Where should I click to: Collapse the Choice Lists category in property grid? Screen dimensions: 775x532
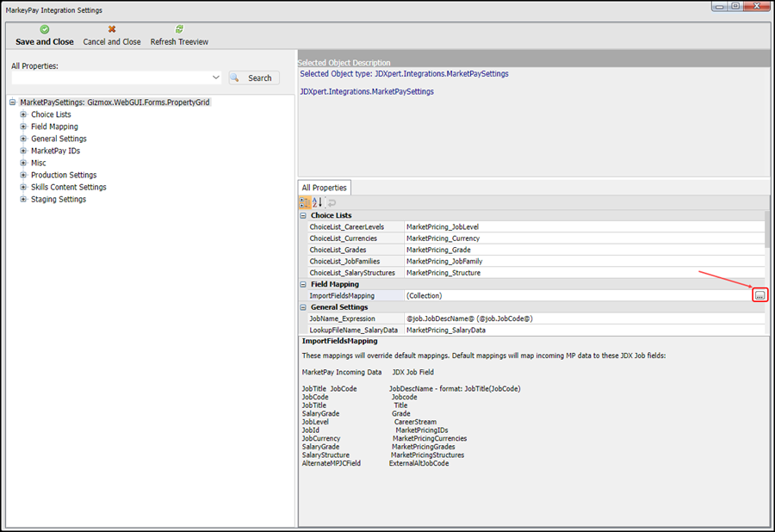(x=303, y=215)
